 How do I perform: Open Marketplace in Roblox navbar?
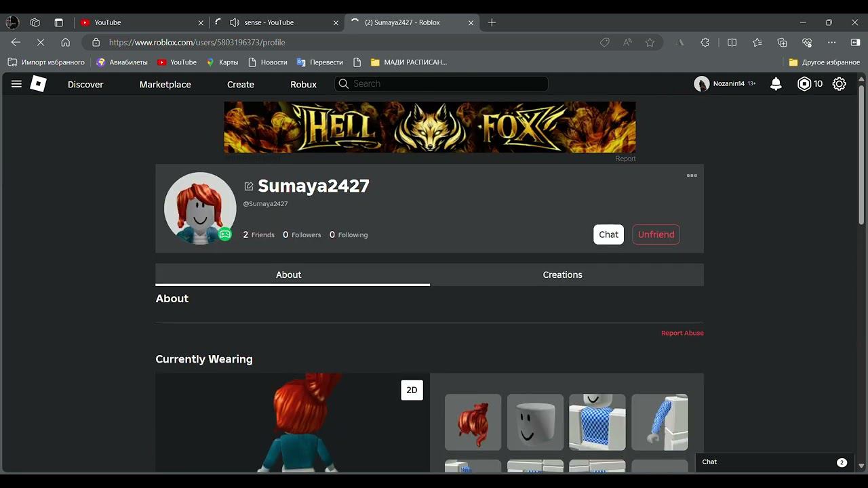(165, 84)
